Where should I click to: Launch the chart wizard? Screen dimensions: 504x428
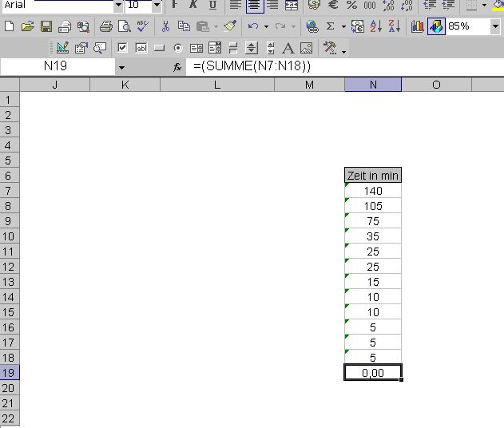click(x=417, y=26)
